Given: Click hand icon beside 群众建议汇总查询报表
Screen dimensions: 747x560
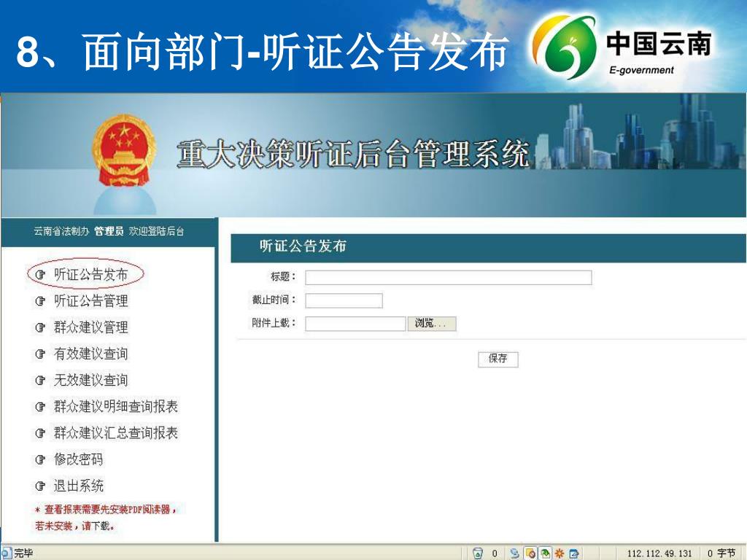Looking at the screenshot, I should [x=41, y=433].
